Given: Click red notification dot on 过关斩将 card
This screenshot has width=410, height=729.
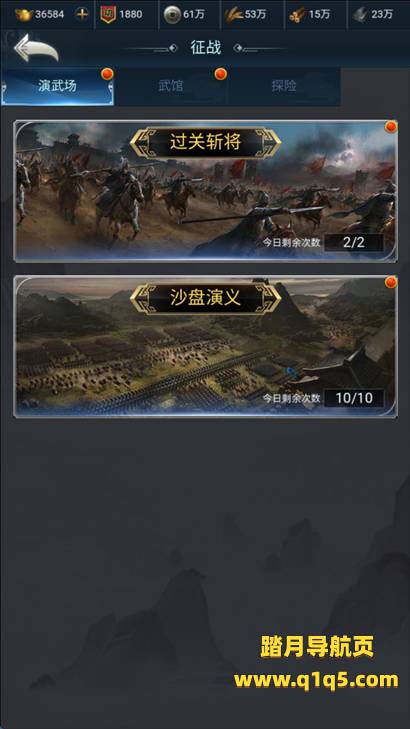Looking at the screenshot, I should tap(391, 126).
